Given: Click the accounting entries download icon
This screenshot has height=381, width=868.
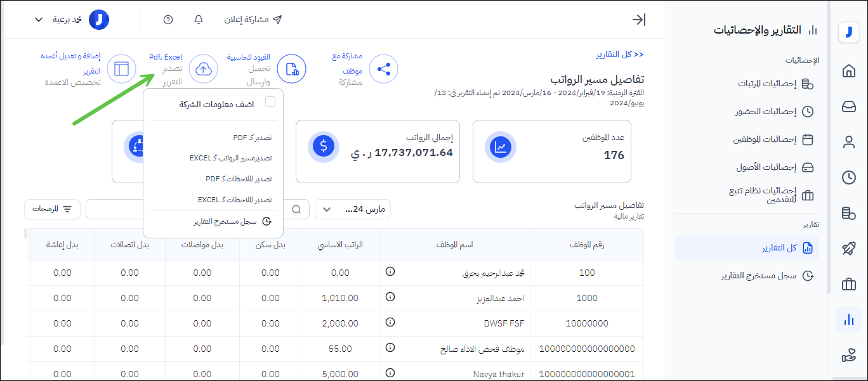Looking at the screenshot, I should click(291, 69).
